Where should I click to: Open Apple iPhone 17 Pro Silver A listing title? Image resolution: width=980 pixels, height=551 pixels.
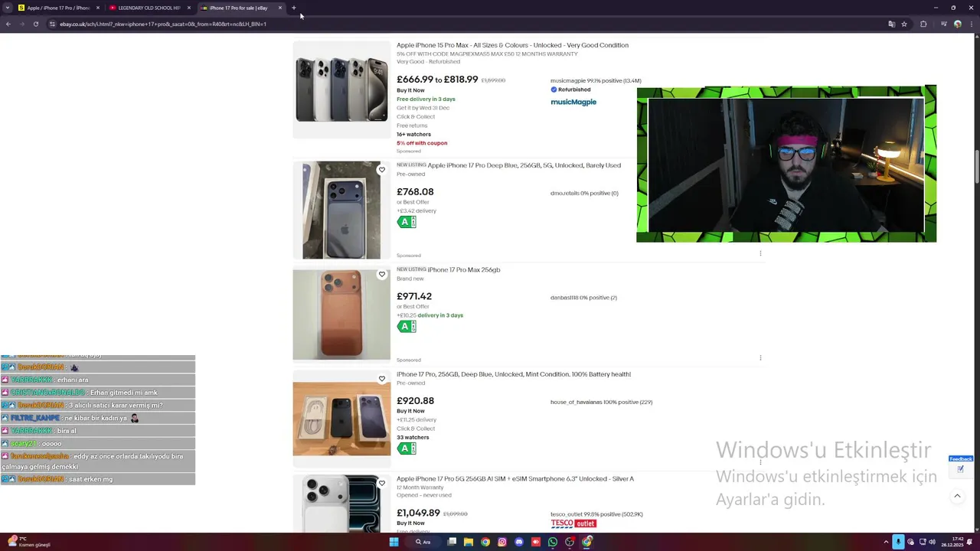pos(515,479)
